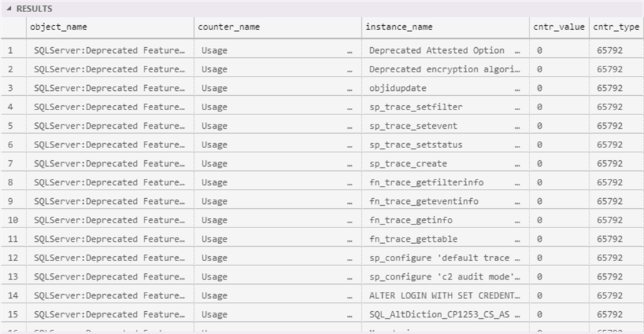This screenshot has width=644, height=334.
Task: Sort by the cntr_value column header
Action: click(559, 27)
